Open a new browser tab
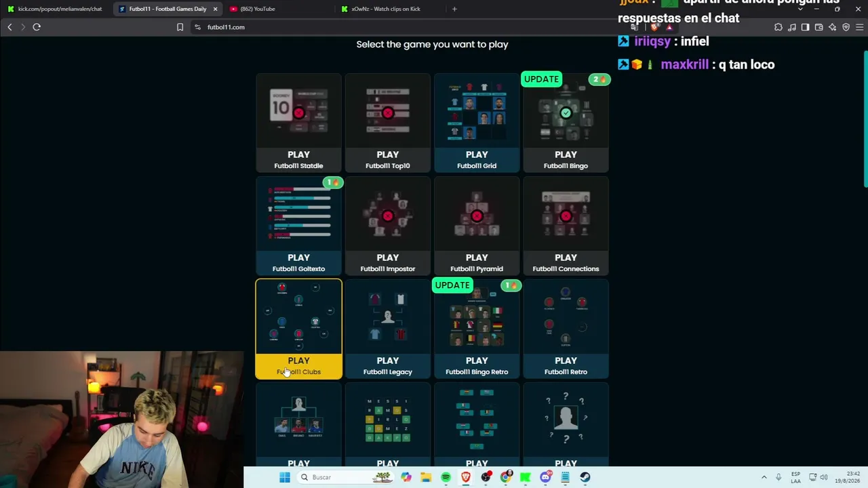868x488 pixels. coord(454,9)
